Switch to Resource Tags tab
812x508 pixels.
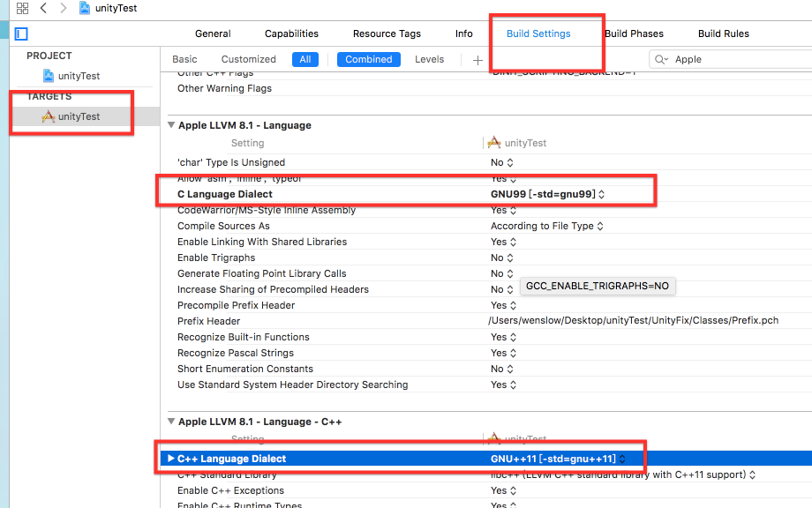coord(387,34)
